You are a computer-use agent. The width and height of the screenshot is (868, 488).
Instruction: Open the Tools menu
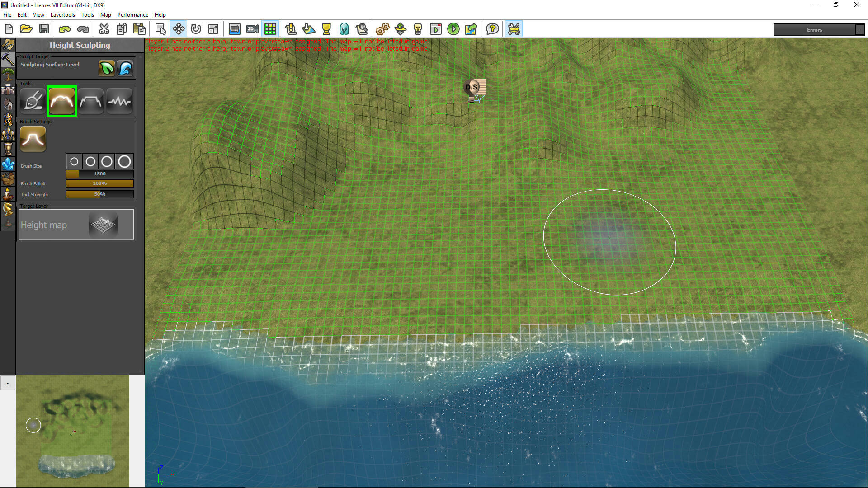pyautogui.click(x=88, y=15)
